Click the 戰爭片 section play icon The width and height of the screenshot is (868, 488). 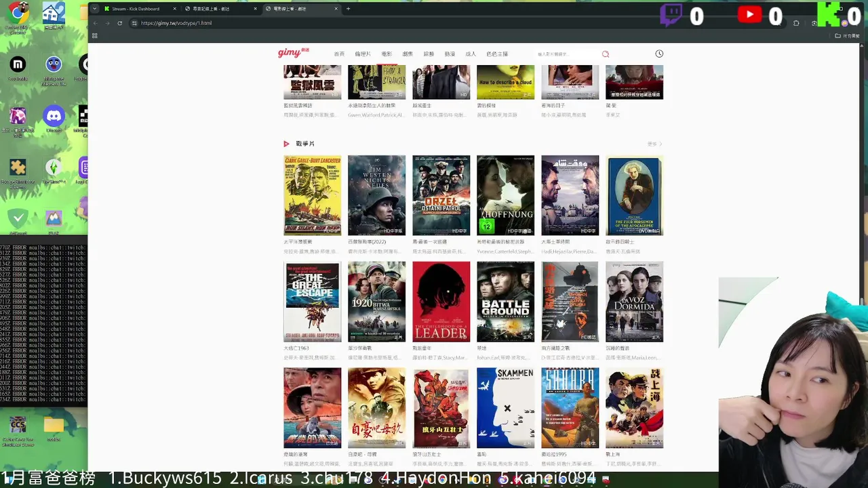click(x=286, y=144)
